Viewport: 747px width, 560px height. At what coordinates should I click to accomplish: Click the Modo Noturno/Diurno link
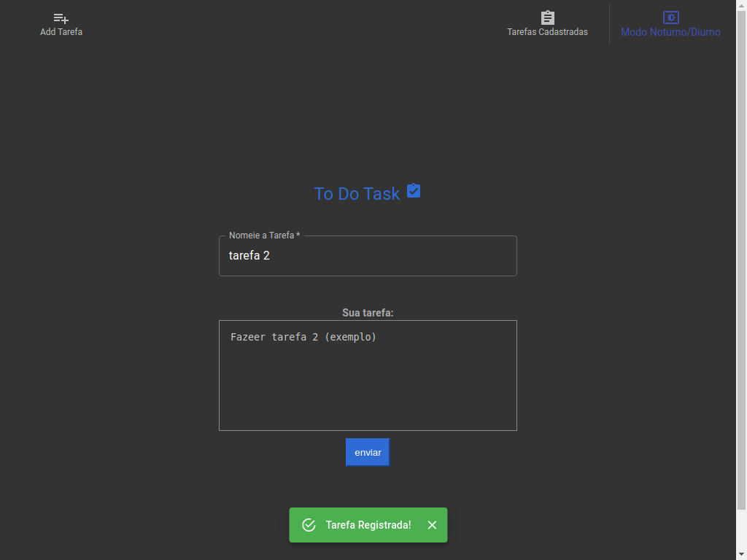670,31
